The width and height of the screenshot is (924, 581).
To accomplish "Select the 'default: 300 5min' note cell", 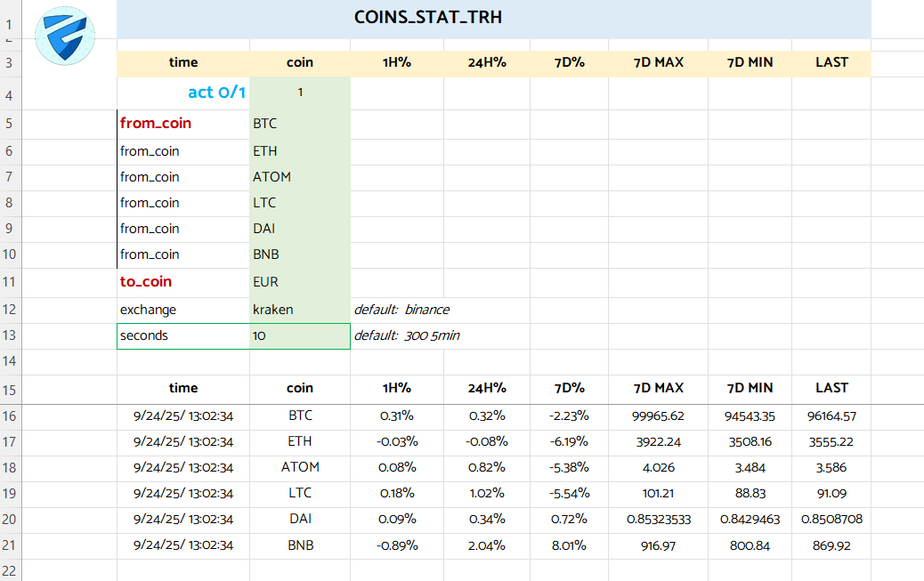I will [407, 335].
